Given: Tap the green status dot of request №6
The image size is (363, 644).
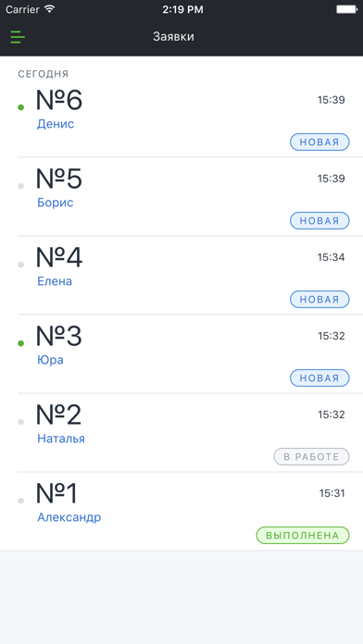Looking at the screenshot, I should coord(20,107).
